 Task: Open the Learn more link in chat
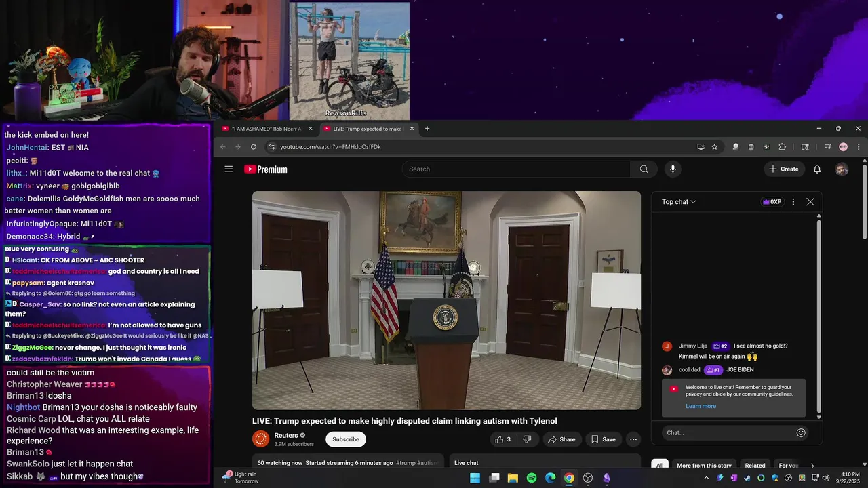tap(701, 406)
